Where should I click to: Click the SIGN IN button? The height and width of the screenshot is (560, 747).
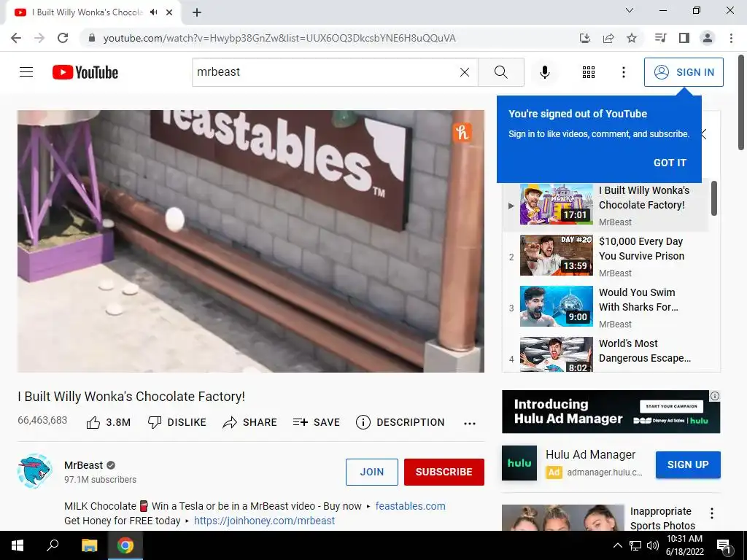click(683, 72)
